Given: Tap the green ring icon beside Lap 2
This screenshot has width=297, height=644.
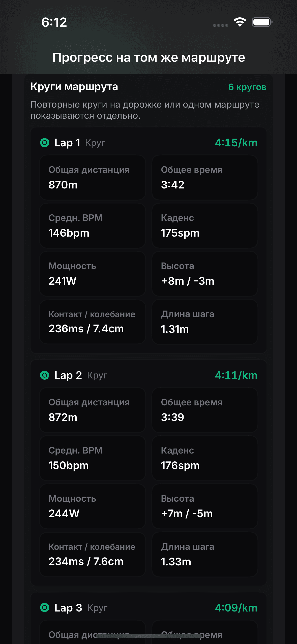Looking at the screenshot, I should [x=45, y=375].
